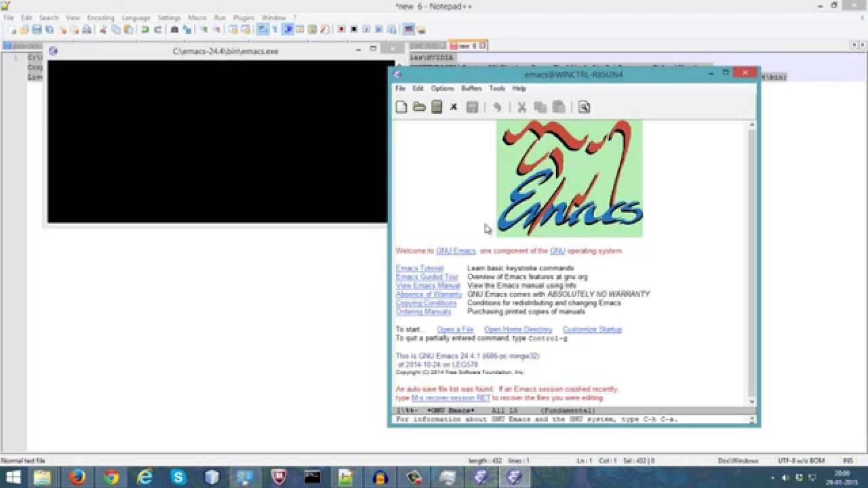This screenshot has height=488, width=868.
Task: Click the Record Macro red dot in Notepad++
Action: (x=341, y=30)
